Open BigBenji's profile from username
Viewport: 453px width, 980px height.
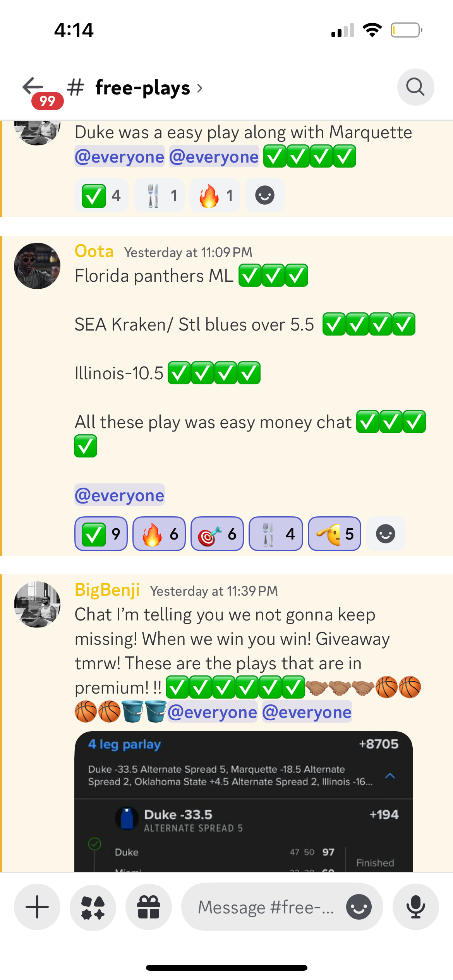click(x=107, y=590)
